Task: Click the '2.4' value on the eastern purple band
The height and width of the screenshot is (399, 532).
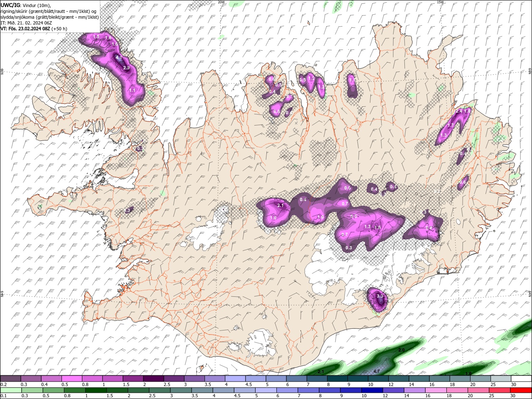Action: (459, 111)
